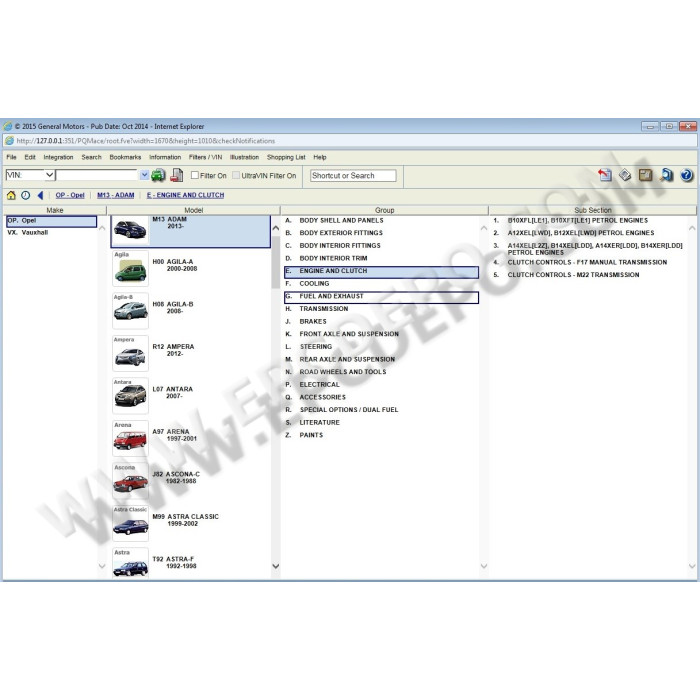Open the File menu
700x700 pixels.
coord(11,157)
